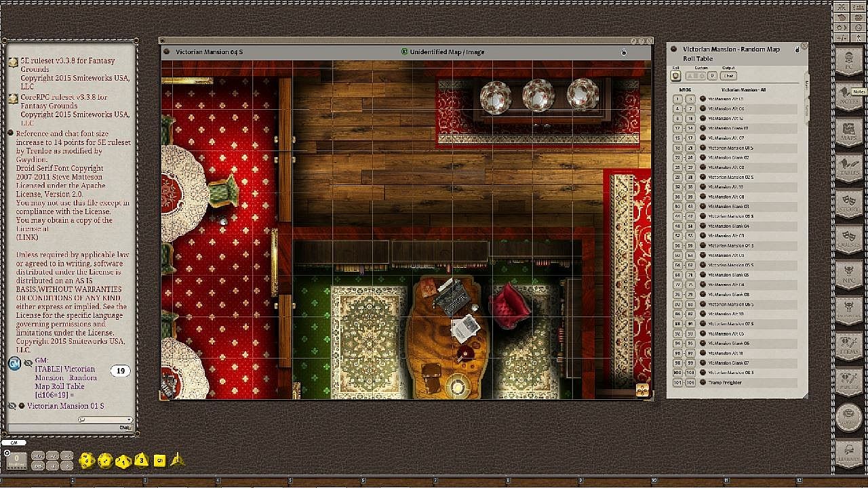
Task: Pick the d6 square die
Action: click(x=159, y=460)
